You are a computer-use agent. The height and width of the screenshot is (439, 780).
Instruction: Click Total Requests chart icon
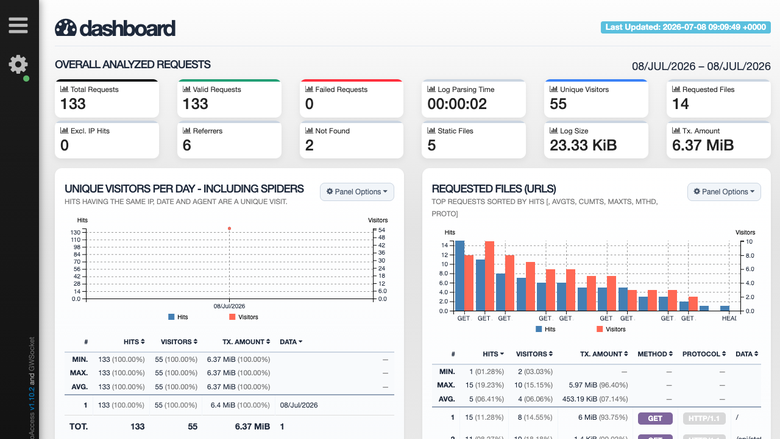click(64, 89)
